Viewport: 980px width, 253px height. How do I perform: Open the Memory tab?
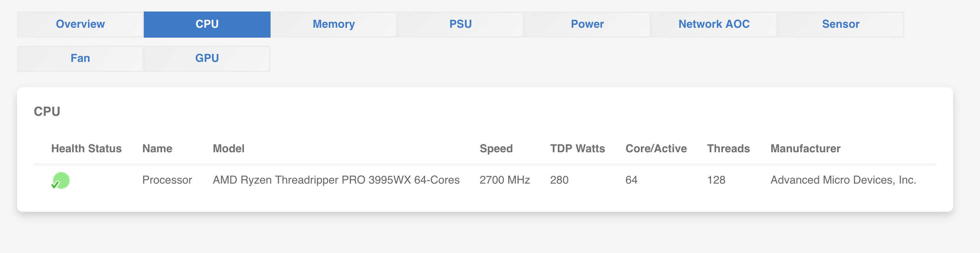click(x=333, y=24)
